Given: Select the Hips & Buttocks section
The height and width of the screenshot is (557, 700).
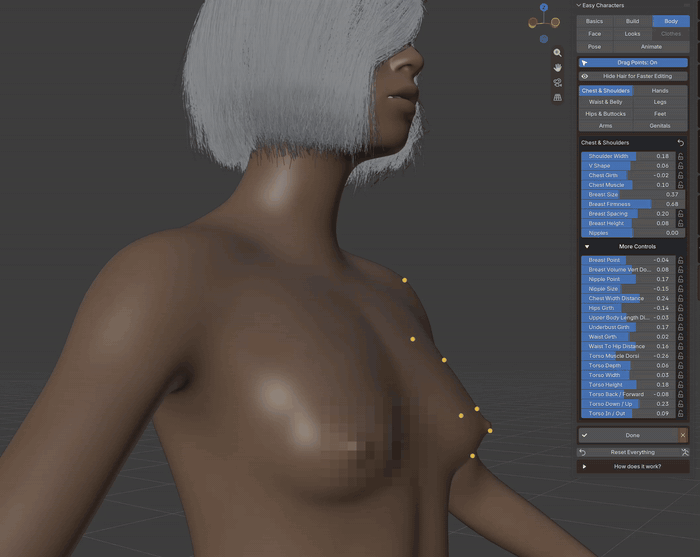Looking at the screenshot, I should click(605, 114).
